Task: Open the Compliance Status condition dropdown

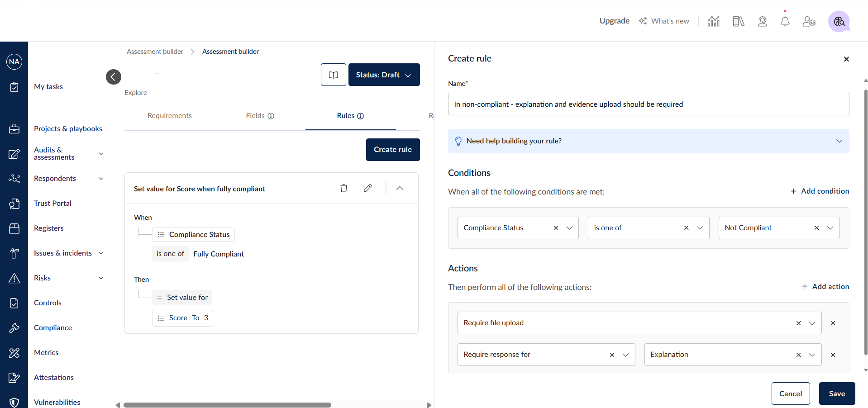Action: point(569,228)
